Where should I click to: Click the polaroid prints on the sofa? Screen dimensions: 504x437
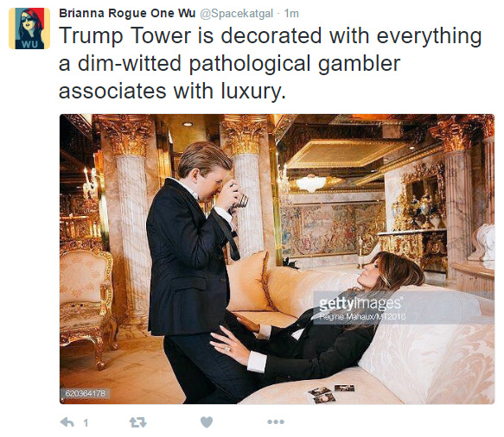tap(330, 393)
